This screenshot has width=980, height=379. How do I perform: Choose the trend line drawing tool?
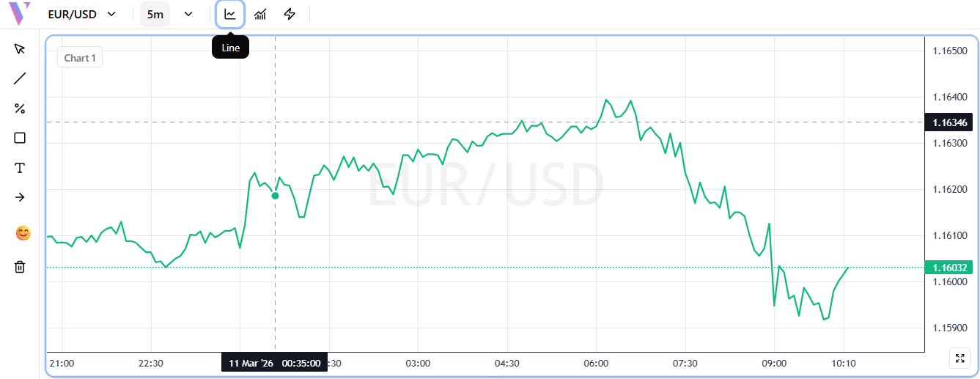(20, 78)
